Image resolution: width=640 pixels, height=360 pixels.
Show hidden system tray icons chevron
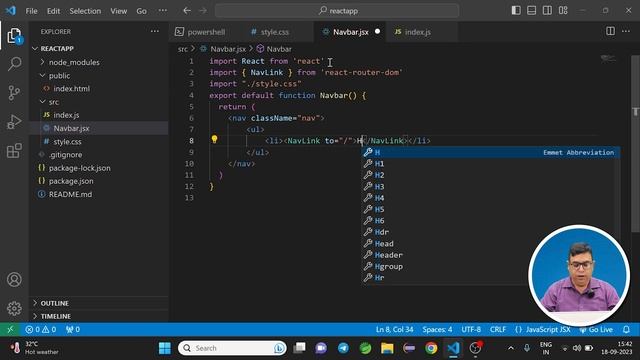point(511,348)
